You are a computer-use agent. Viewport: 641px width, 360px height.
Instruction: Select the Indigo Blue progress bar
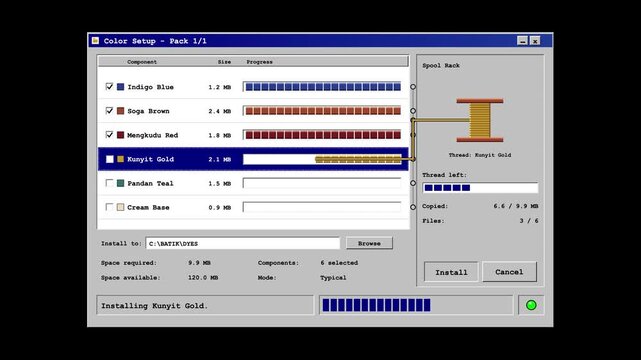point(322,87)
